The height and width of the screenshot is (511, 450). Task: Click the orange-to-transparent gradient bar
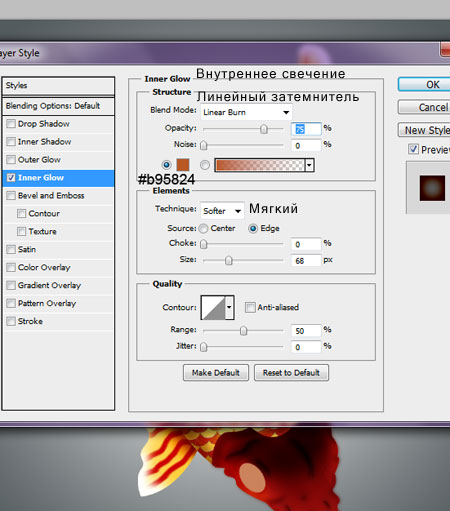click(x=260, y=165)
